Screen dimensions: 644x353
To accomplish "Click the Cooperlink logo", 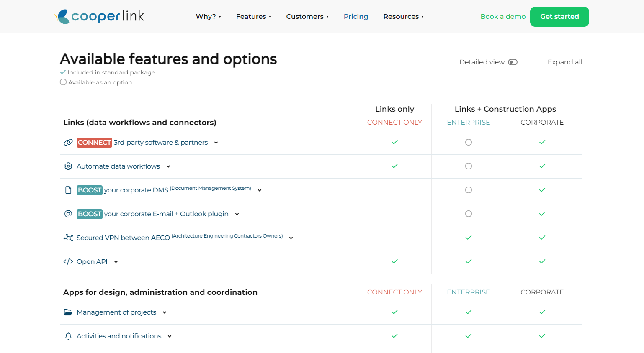I will tap(99, 16).
